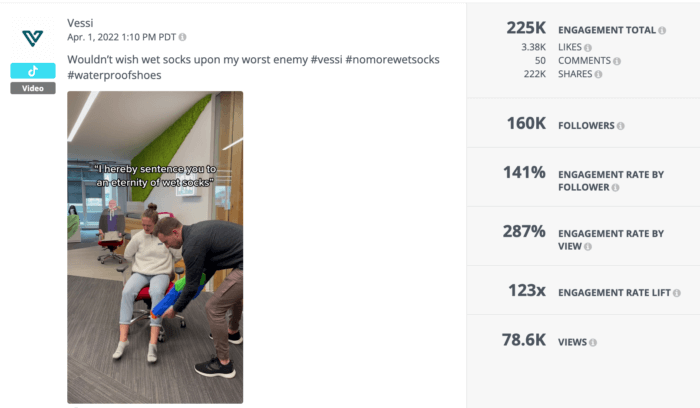Open the #nomorewetsocks hashtag
Image resolution: width=700 pixels, height=408 pixels.
pyautogui.click(x=392, y=59)
